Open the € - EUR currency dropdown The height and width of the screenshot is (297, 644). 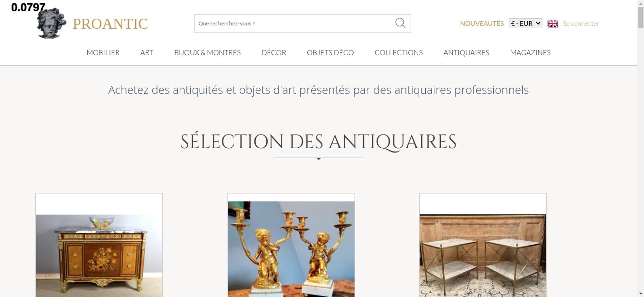(526, 23)
